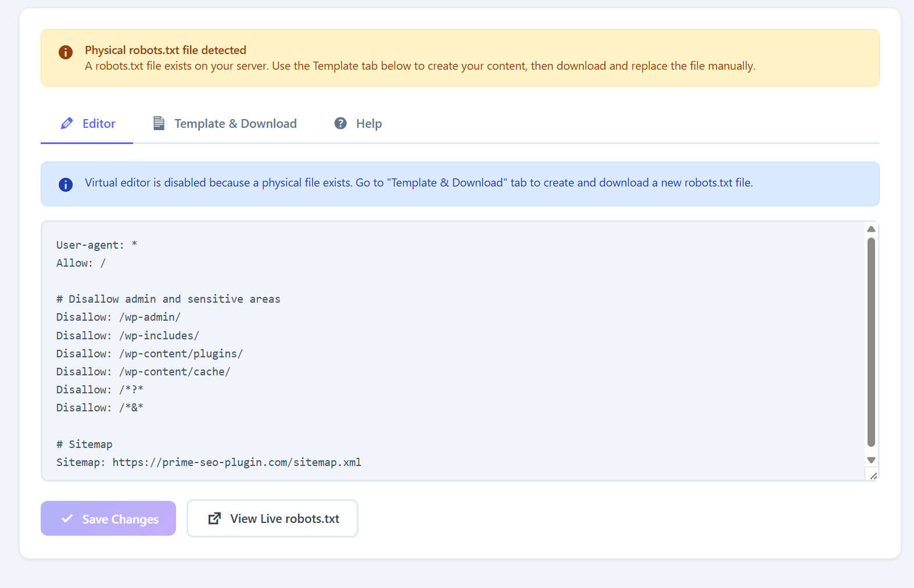Click the scrollbar down arrow in editor
This screenshot has width=914, height=588.
click(871, 460)
